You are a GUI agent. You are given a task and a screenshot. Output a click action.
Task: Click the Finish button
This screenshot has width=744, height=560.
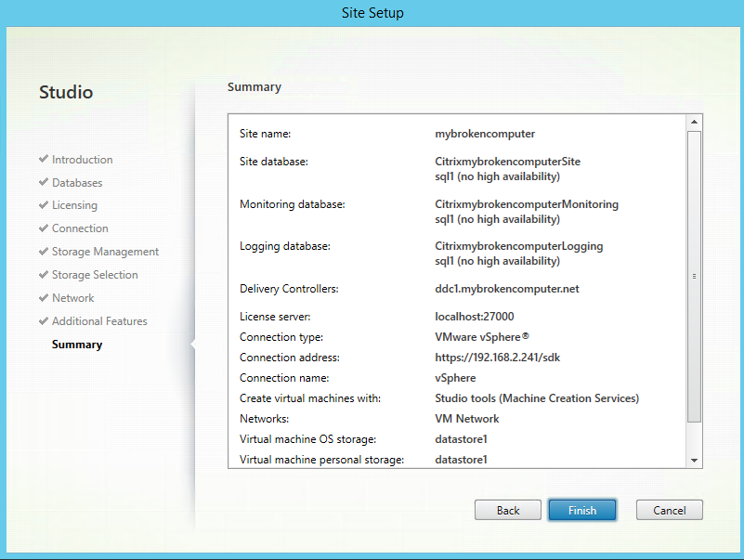[x=581, y=510]
